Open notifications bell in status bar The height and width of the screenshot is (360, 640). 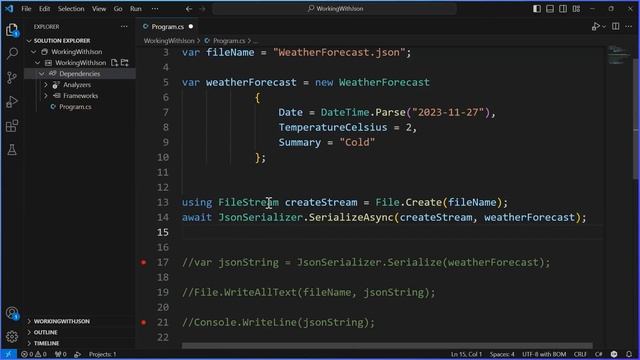tap(629, 354)
